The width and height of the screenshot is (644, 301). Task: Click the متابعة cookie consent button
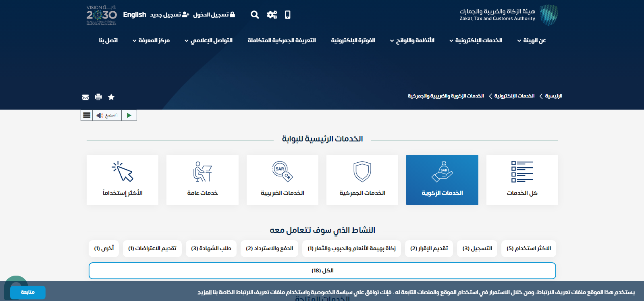click(28, 292)
